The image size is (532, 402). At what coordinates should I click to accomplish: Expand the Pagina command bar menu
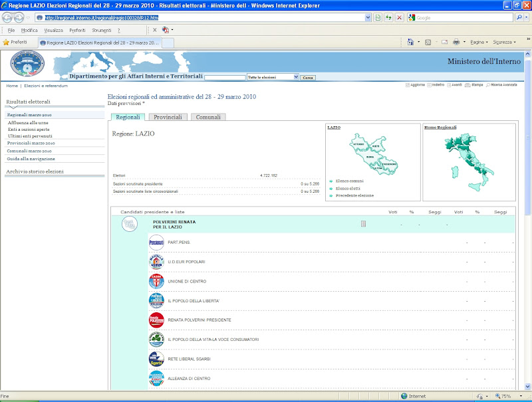tap(479, 42)
